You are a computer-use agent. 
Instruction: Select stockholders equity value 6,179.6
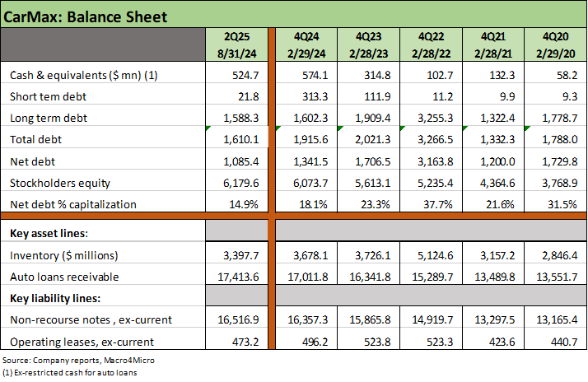tap(241, 183)
